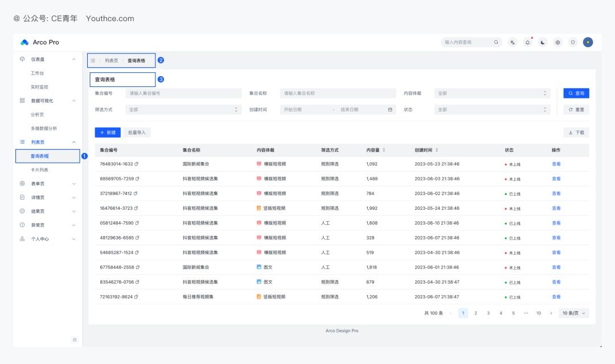Click the 请输入集合编号 input field
Viewport: 615px width, 364px height.
point(183,93)
